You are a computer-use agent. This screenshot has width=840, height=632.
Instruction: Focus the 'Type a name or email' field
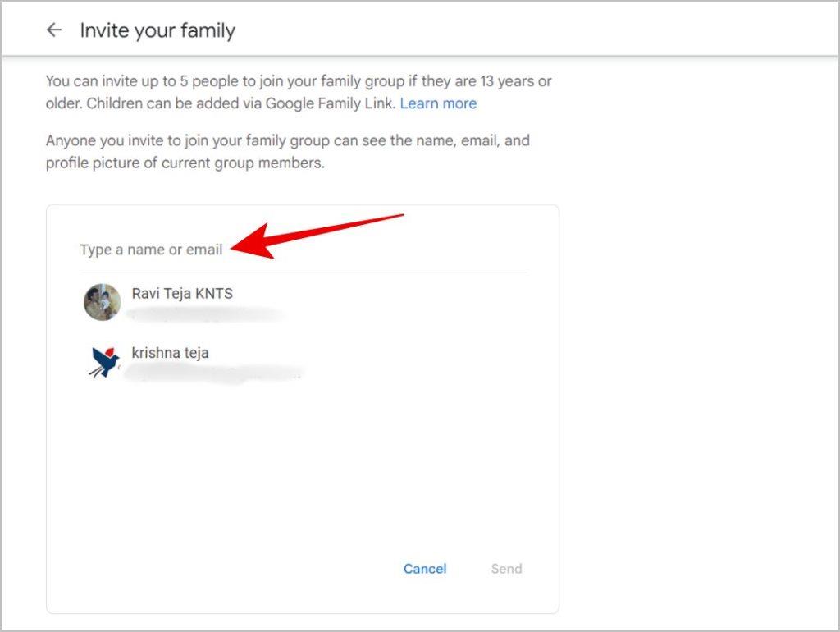pyautogui.click(x=302, y=250)
